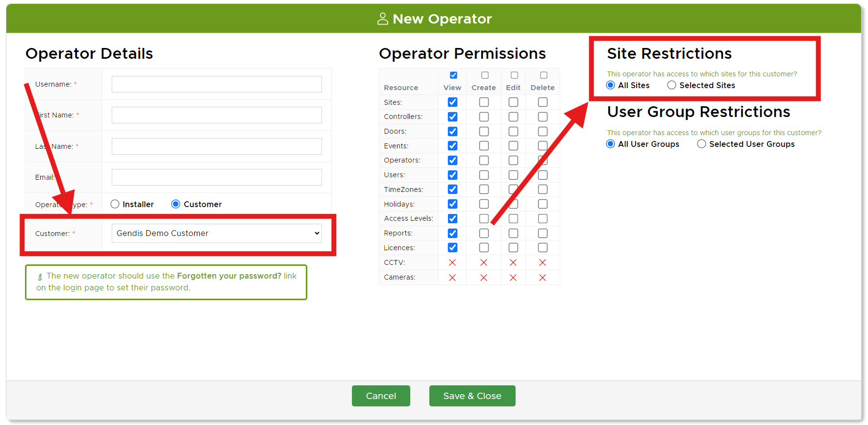The width and height of the screenshot is (868, 425).
Task: Enable Delete permission for Holidays
Action: coord(543,204)
